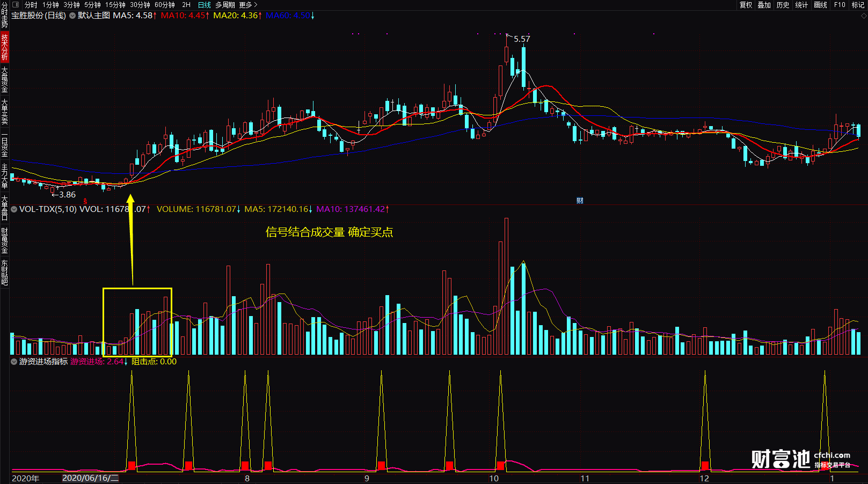Screen dimensions: 868x484
Task: Open 技术分析 sidebar tab
Action: [x=4, y=47]
